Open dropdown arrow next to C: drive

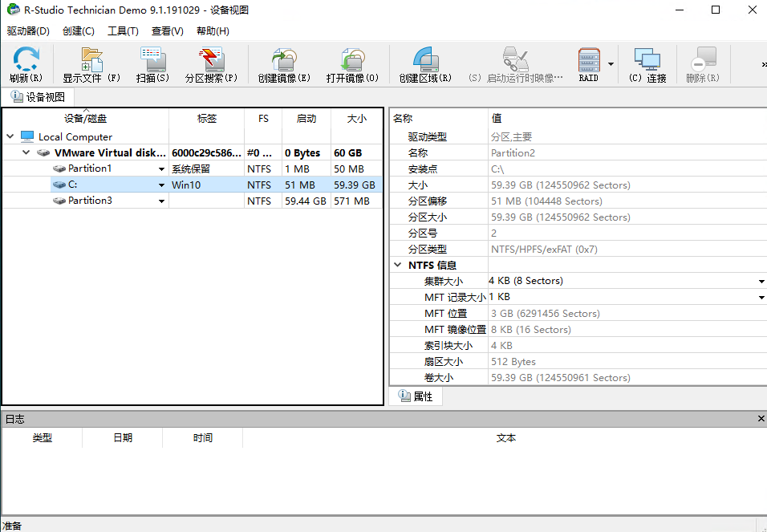161,185
